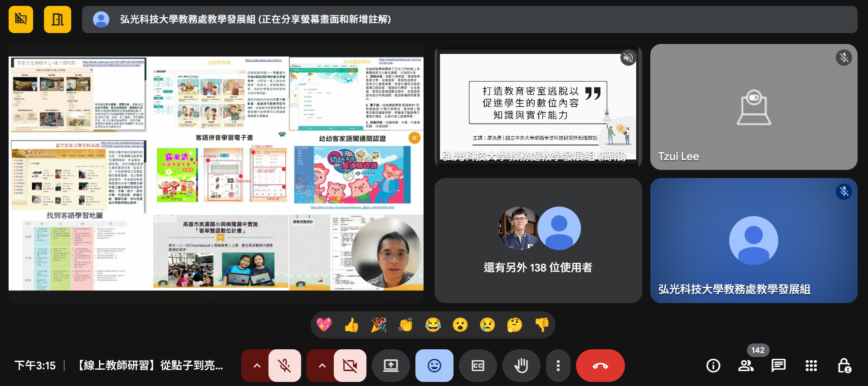The width and height of the screenshot is (868, 386).
Task: Send the clapping hands reaction
Action: pyautogui.click(x=406, y=325)
